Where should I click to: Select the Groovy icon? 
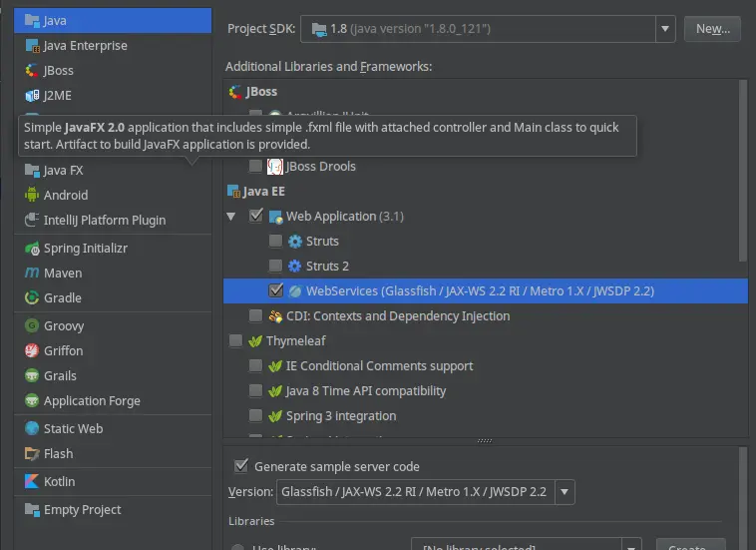click(32, 325)
